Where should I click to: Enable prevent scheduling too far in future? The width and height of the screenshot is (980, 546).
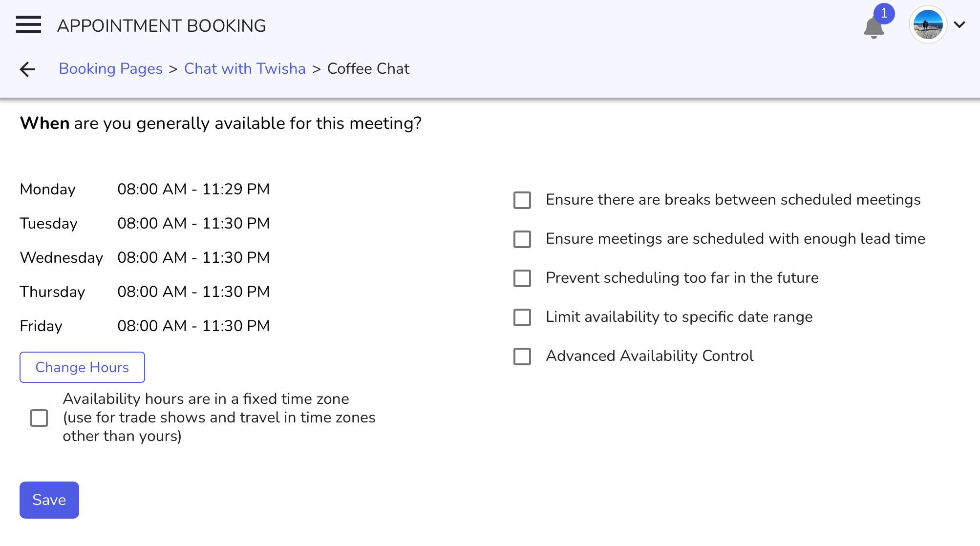pos(523,278)
